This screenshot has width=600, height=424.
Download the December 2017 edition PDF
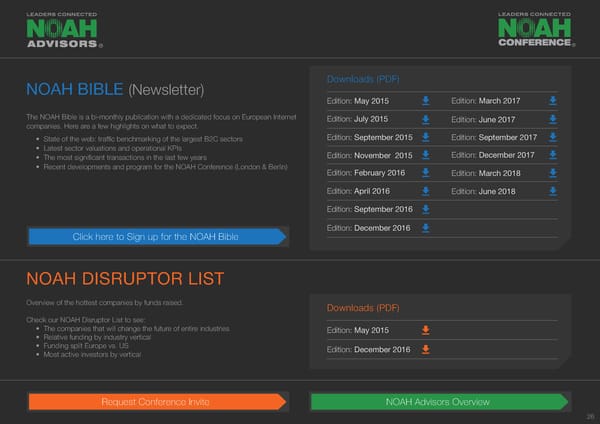(553, 155)
